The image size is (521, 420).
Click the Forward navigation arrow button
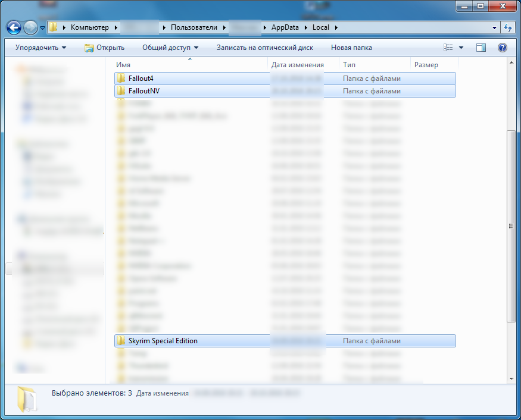(x=30, y=27)
